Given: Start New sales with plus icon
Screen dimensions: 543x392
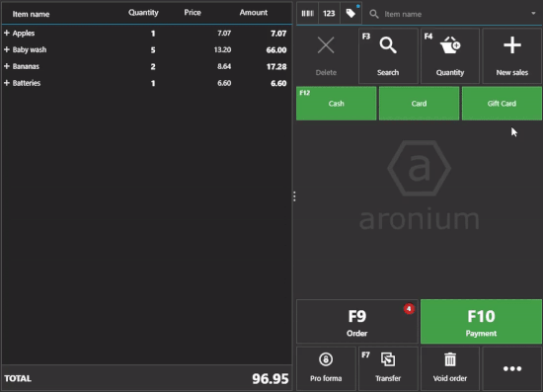Looking at the screenshot, I should tap(511, 55).
